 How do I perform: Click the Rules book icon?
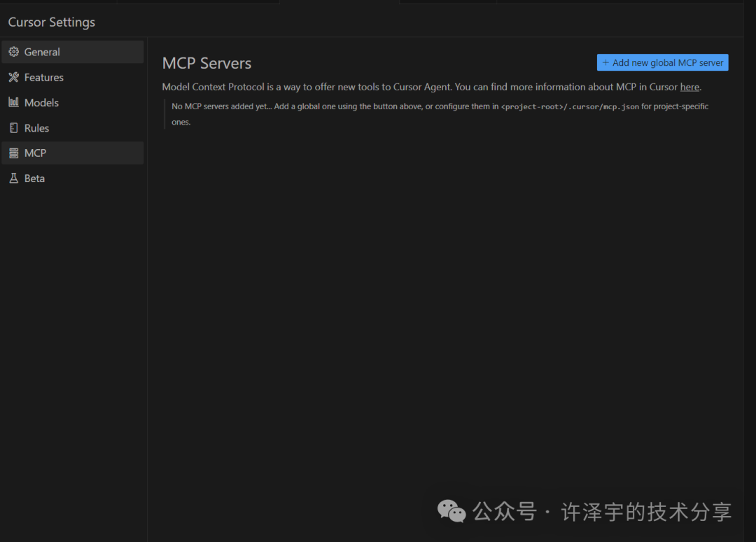pyautogui.click(x=13, y=128)
